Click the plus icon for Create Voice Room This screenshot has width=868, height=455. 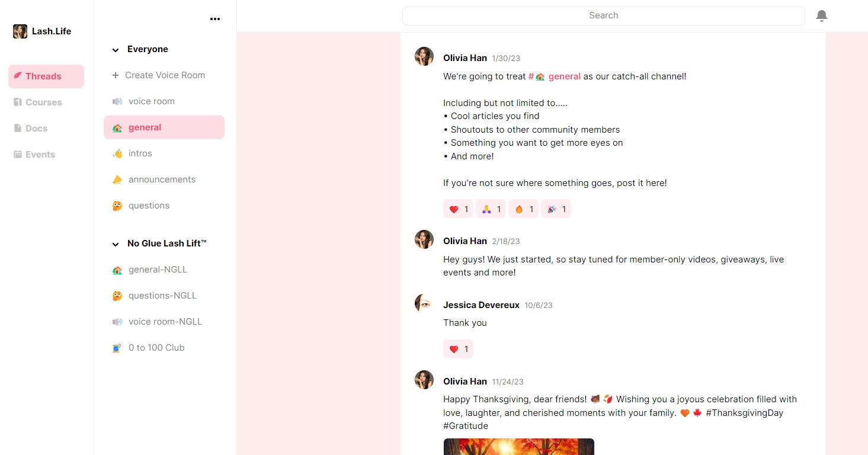[x=116, y=75]
